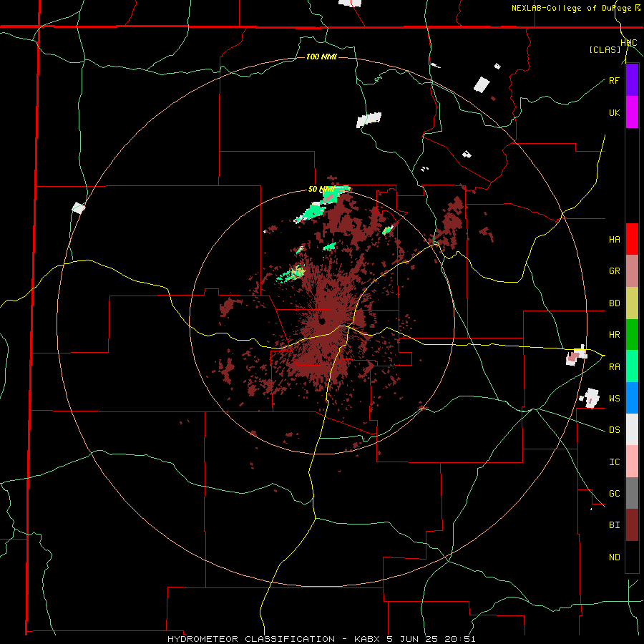Click the DS legend label

[x=614, y=430]
